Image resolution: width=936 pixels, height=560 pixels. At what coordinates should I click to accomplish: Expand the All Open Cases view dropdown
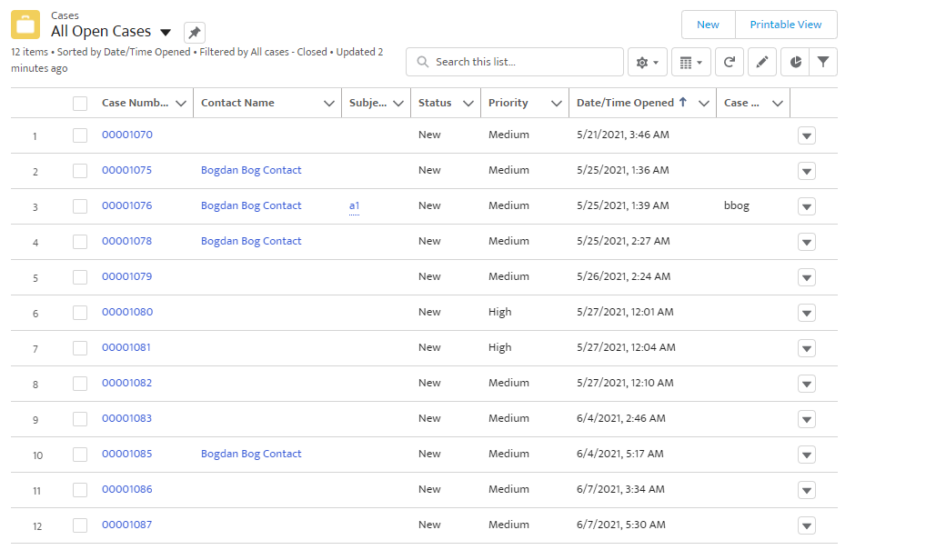(x=166, y=33)
